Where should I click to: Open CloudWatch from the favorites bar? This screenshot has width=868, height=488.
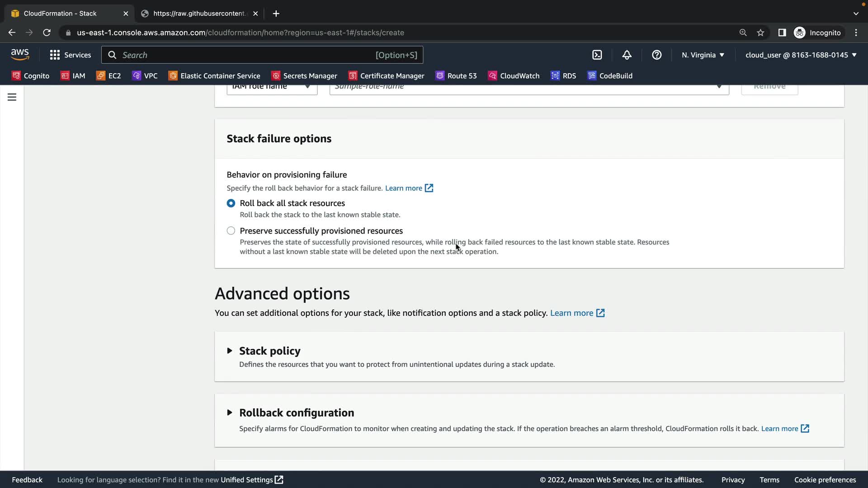(x=514, y=75)
